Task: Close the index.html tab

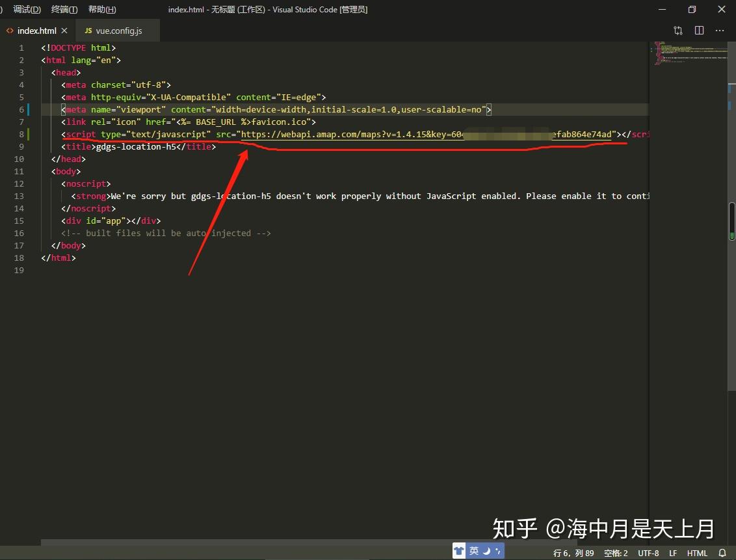Action: point(64,31)
